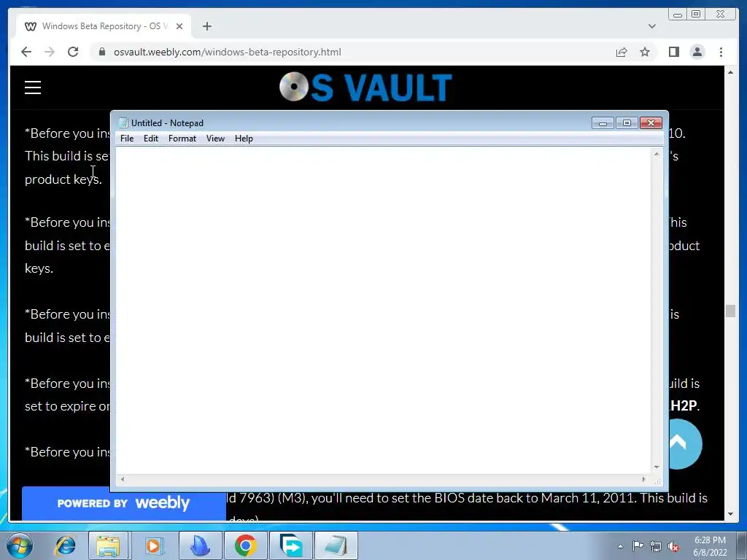Close the Windows Beta Repository tab
Viewport: 747px width, 560px height.
(179, 26)
